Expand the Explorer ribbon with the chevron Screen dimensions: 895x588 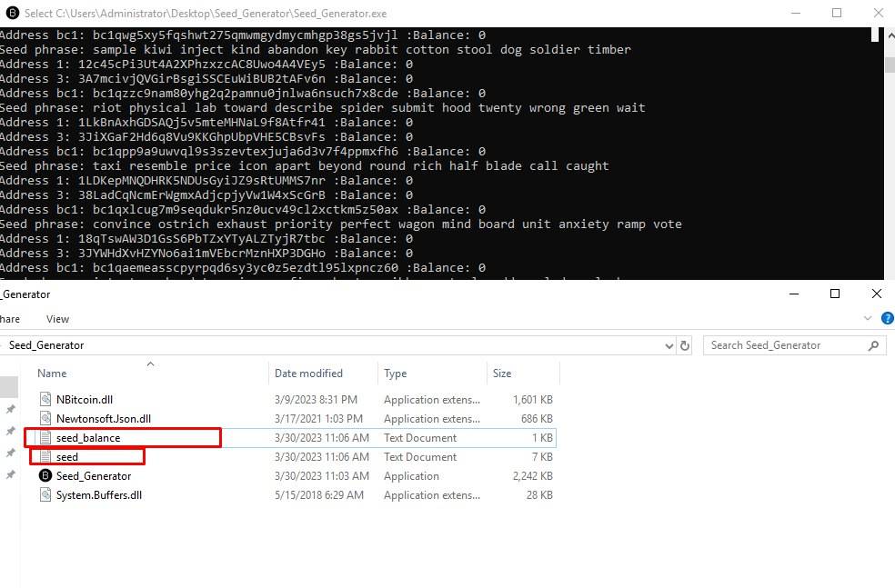[868, 318]
